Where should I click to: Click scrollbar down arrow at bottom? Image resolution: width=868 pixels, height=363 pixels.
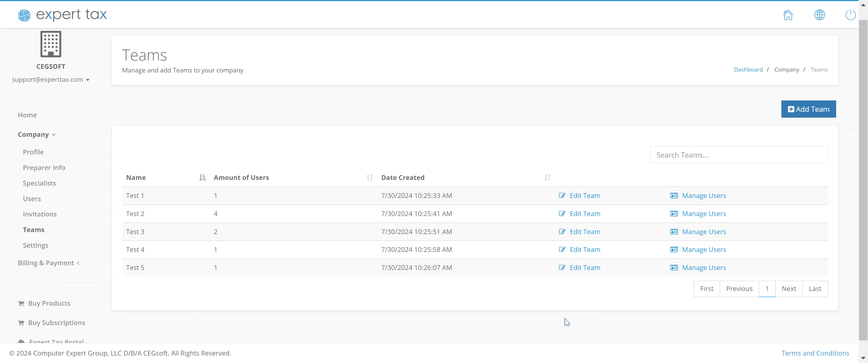[x=863, y=358]
